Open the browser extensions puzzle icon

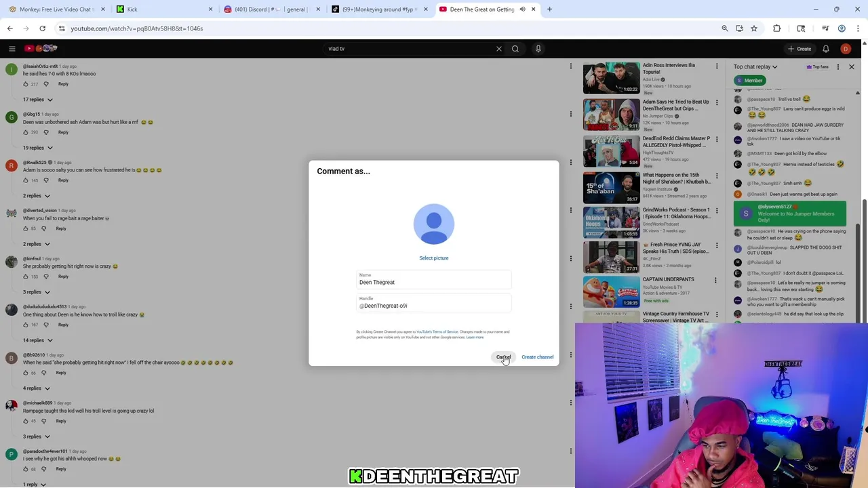click(x=777, y=28)
